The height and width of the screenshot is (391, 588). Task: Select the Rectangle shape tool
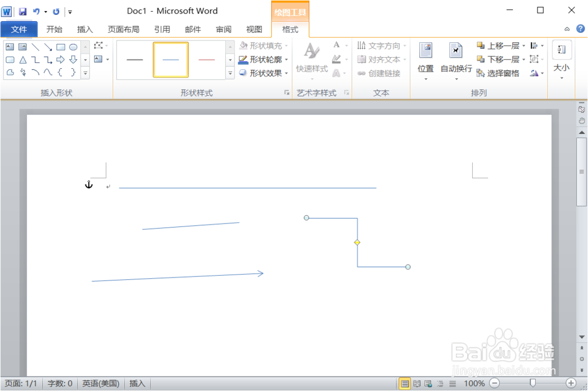61,47
